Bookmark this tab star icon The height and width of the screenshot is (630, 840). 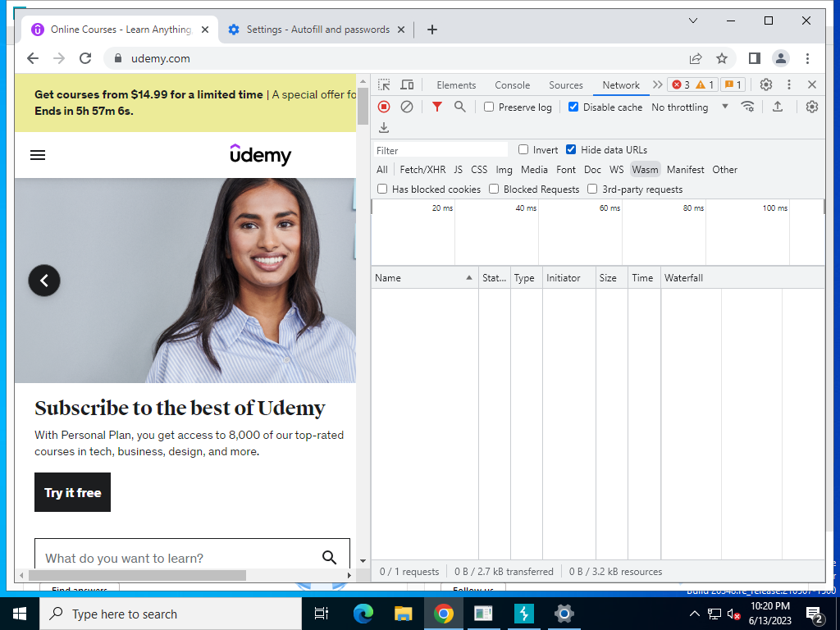point(722,58)
